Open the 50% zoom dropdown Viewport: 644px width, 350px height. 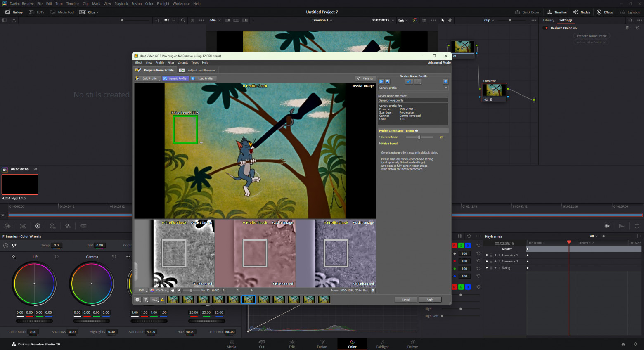[x=142, y=291]
